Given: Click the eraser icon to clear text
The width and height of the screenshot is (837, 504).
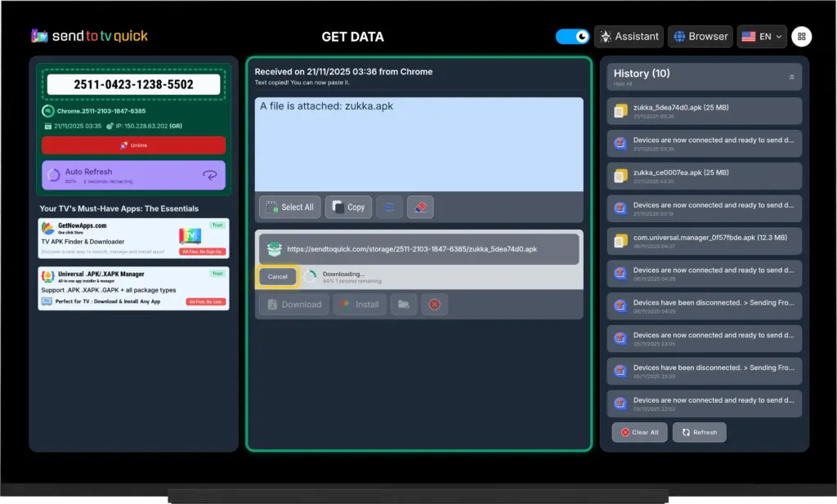Looking at the screenshot, I should click(x=420, y=207).
